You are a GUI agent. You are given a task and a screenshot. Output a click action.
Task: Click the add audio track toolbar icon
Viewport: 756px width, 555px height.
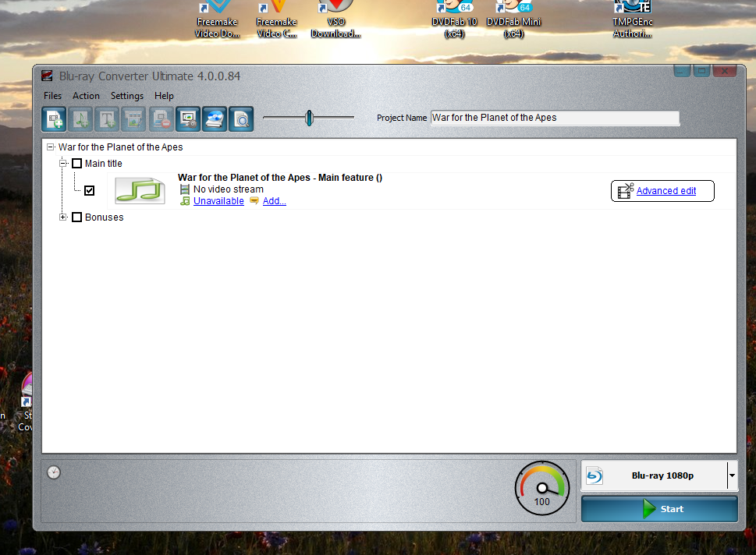point(80,118)
